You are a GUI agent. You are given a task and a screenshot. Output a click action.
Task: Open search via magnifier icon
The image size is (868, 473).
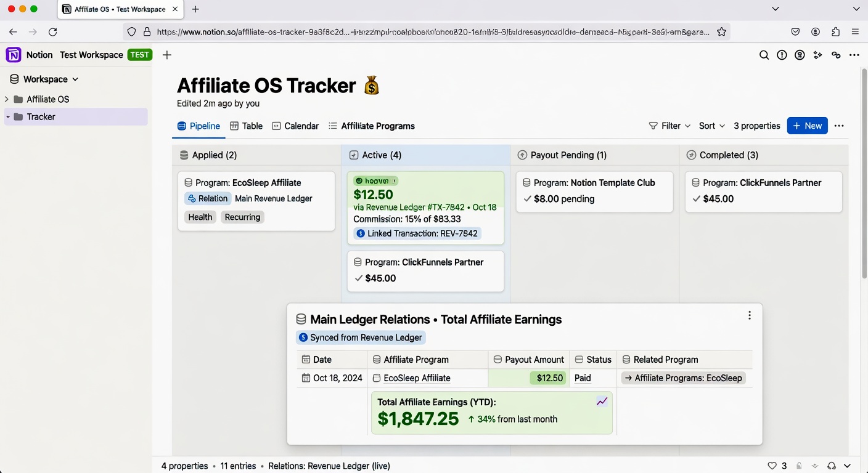764,55
